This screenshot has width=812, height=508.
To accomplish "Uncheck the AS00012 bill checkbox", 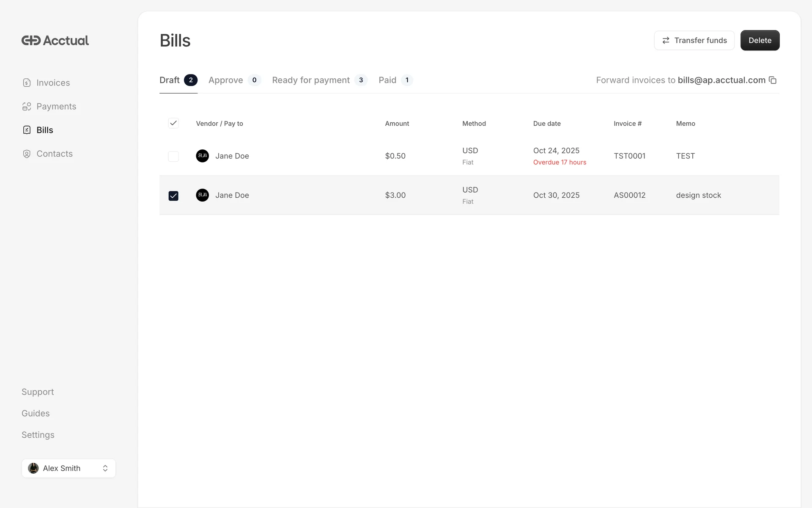I will tap(173, 196).
